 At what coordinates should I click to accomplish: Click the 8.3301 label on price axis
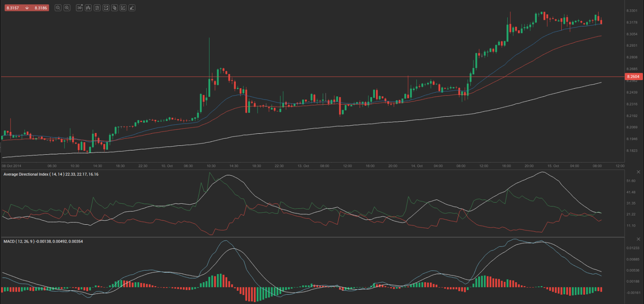632,11
